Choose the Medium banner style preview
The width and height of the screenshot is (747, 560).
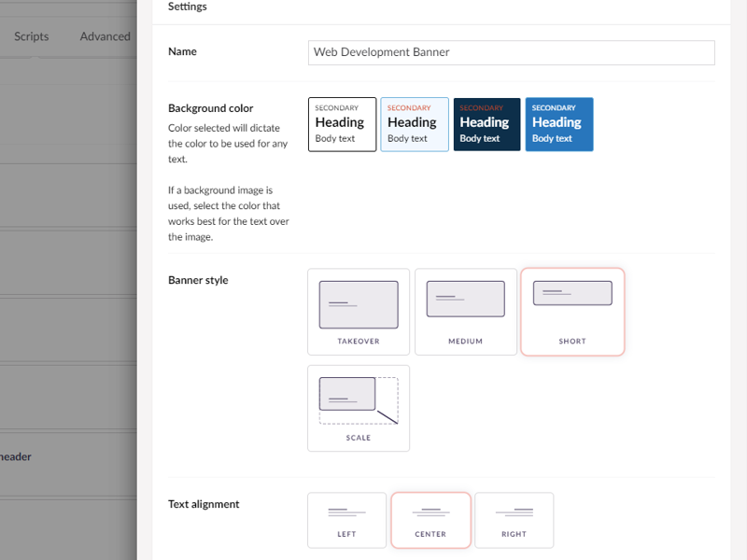(466, 311)
